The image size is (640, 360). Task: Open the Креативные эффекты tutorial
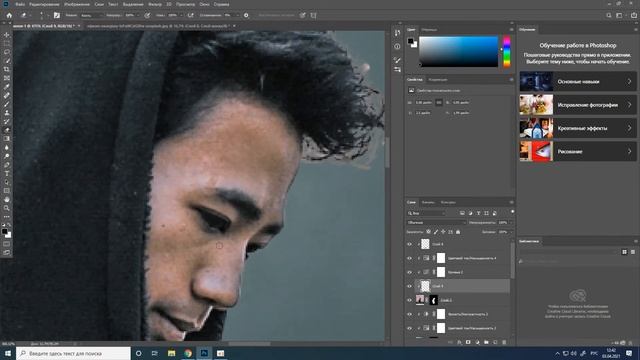[578, 128]
